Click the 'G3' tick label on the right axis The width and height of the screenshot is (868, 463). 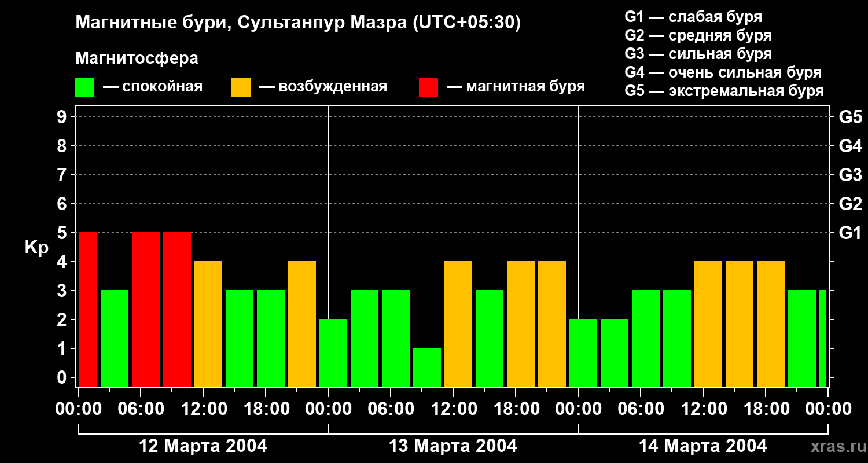851,175
